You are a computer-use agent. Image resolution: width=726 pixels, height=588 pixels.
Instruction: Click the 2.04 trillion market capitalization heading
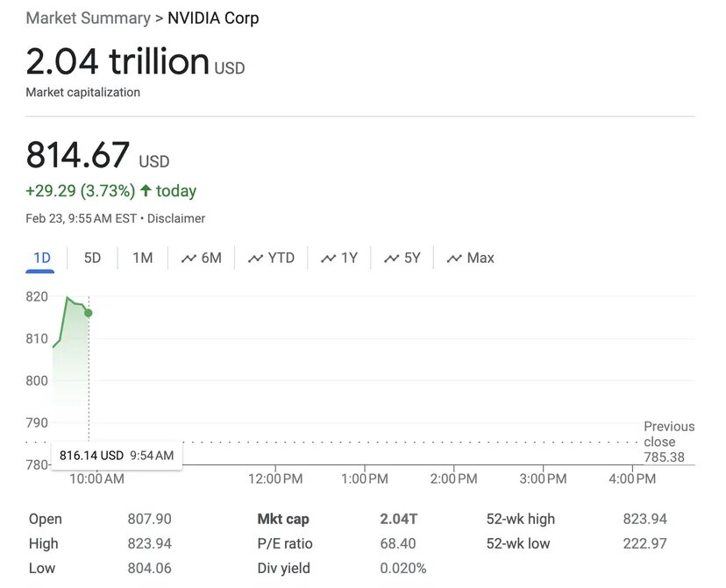(x=117, y=62)
